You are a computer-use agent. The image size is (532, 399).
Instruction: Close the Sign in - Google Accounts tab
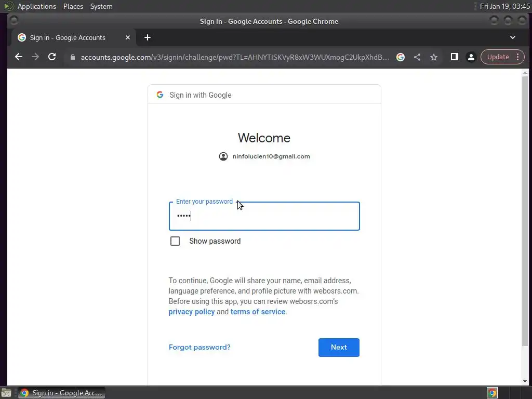pos(128,37)
